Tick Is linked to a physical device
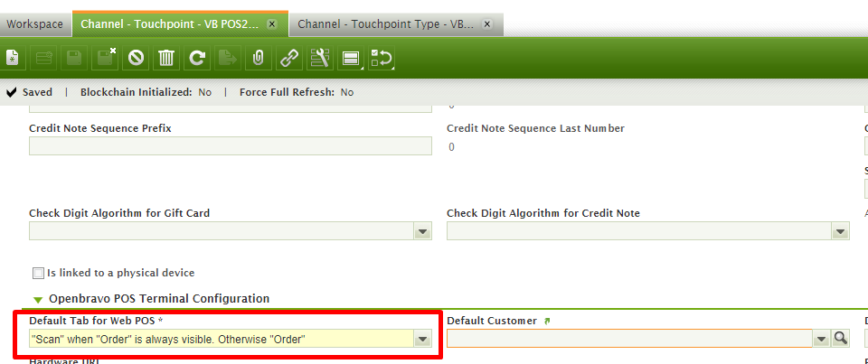The image size is (868, 364). [38, 274]
